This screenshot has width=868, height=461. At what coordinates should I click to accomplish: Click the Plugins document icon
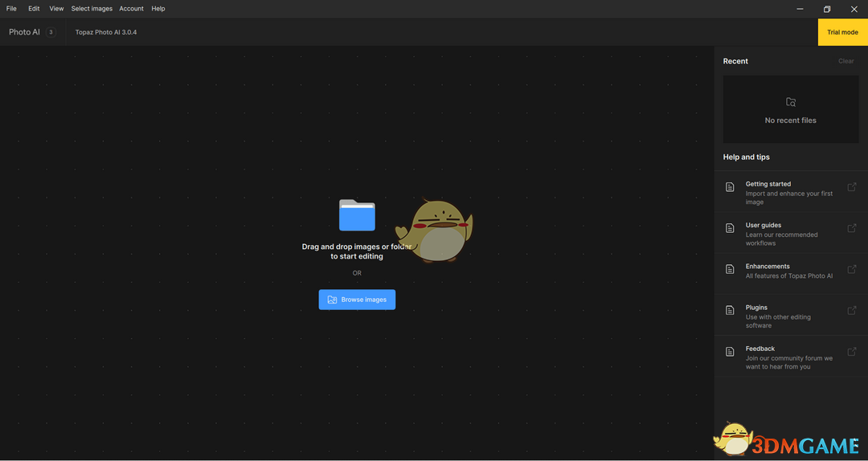pyautogui.click(x=730, y=311)
